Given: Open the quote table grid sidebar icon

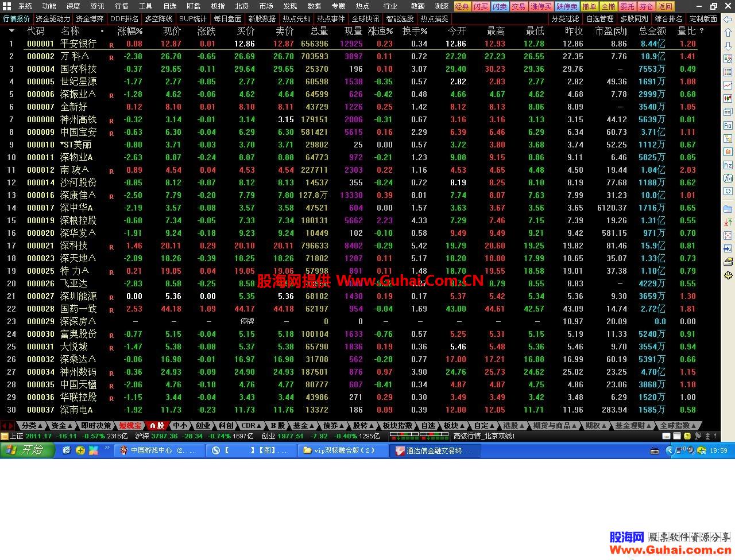Looking at the screenshot, I should pyautogui.click(x=728, y=72).
